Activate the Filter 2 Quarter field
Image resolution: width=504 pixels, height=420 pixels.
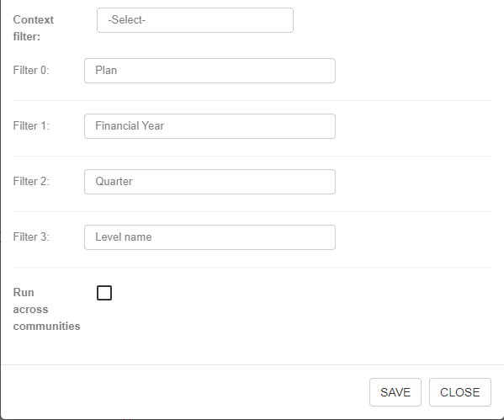[210, 182]
